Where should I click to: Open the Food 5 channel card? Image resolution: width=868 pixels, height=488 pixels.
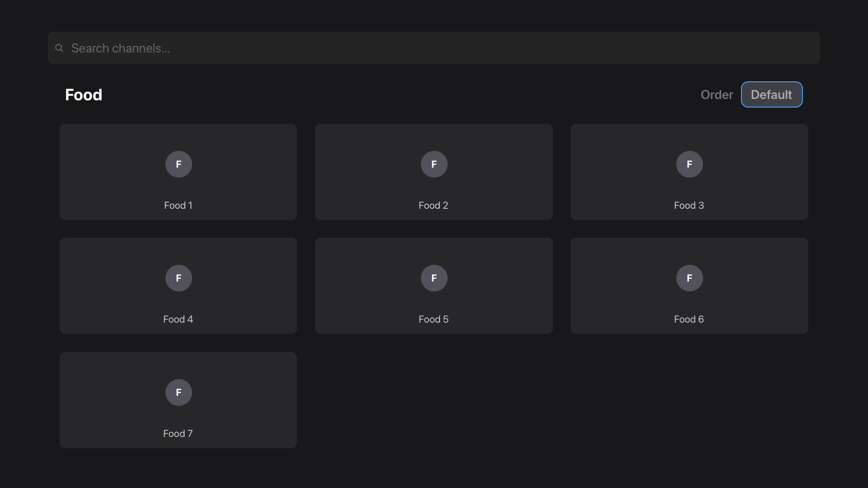[x=434, y=286]
